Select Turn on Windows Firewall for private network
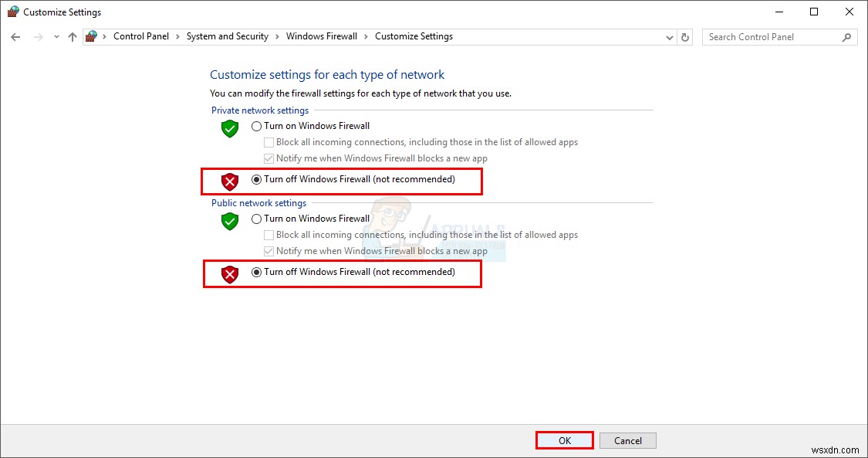Screen dimensions: 868x458 [255, 125]
